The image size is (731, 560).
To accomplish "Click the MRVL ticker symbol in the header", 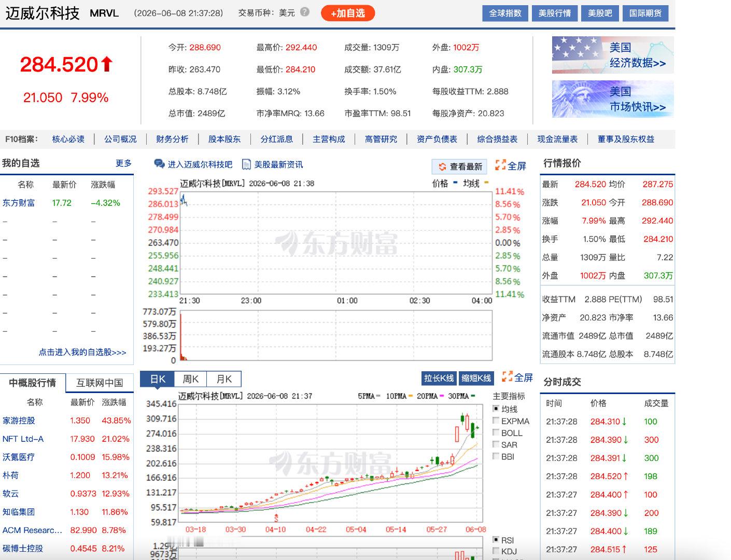I will 104,13.
